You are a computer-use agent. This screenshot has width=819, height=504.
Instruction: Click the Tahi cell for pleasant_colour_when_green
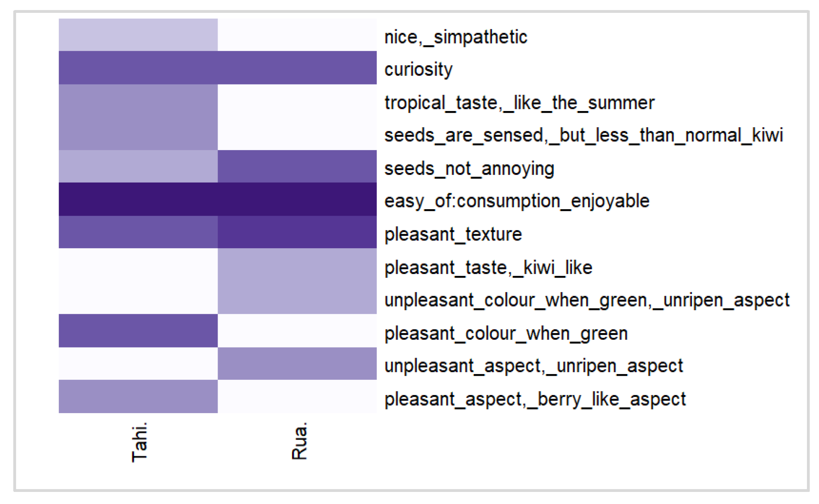(138, 331)
